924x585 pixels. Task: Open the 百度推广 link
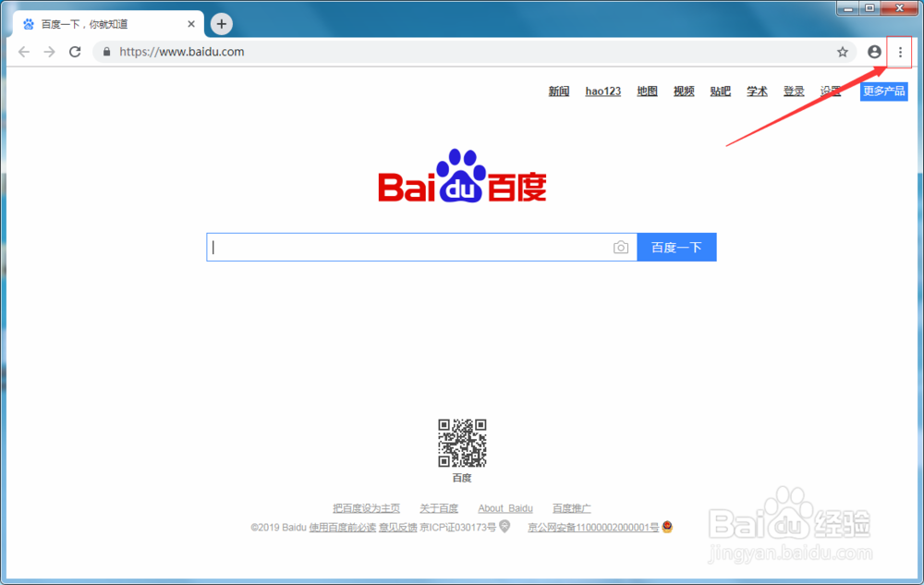click(x=572, y=508)
